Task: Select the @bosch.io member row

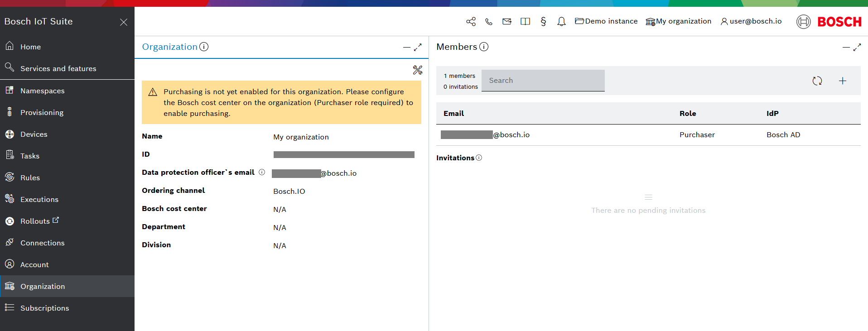Action: click(x=648, y=135)
